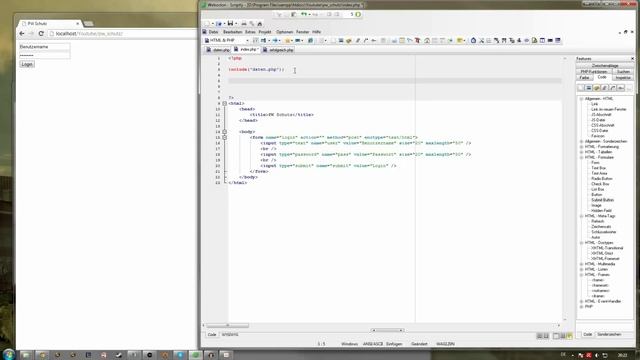This screenshot has width=640, height=360.
Task: Open the Bearbeiten menu
Action: pyautogui.click(x=233, y=32)
